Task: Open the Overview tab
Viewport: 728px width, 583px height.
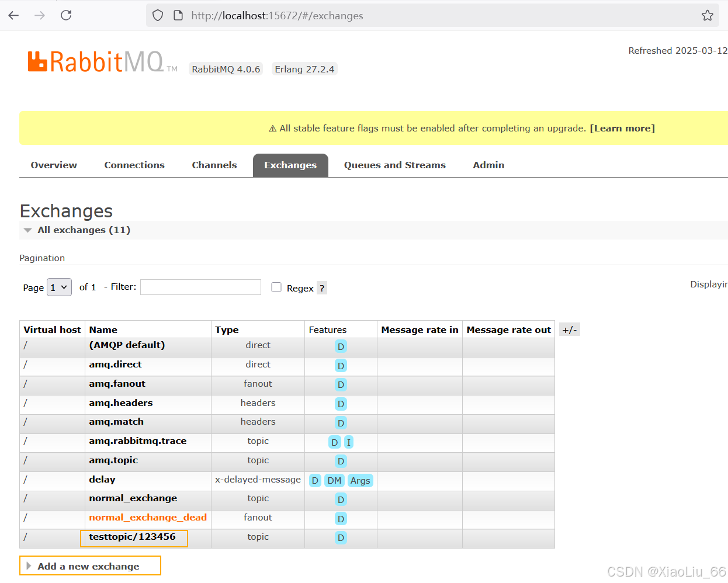Action: click(x=53, y=165)
